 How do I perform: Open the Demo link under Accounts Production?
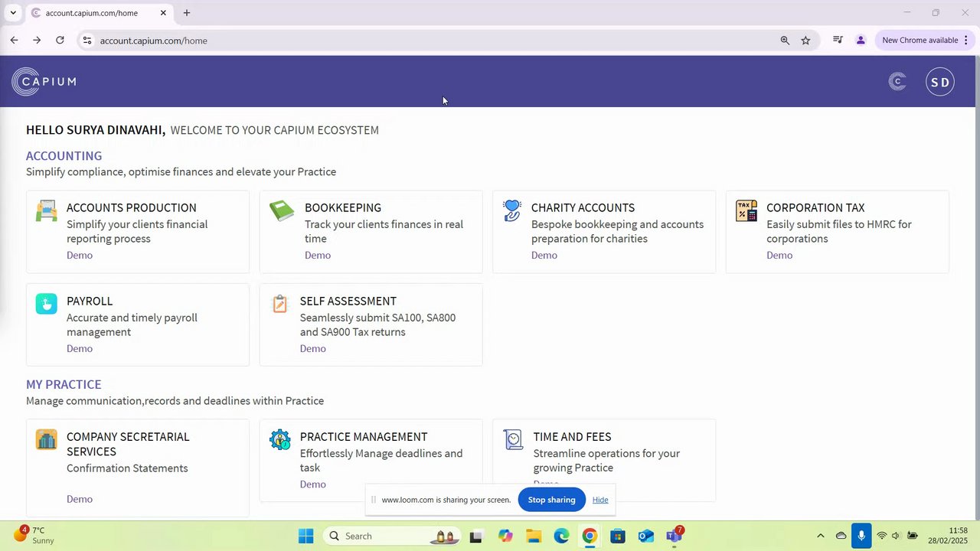pyautogui.click(x=80, y=256)
